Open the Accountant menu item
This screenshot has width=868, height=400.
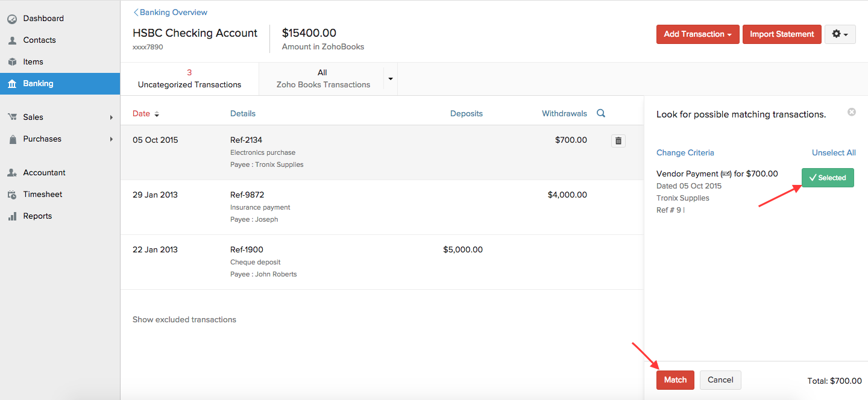(x=44, y=173)
